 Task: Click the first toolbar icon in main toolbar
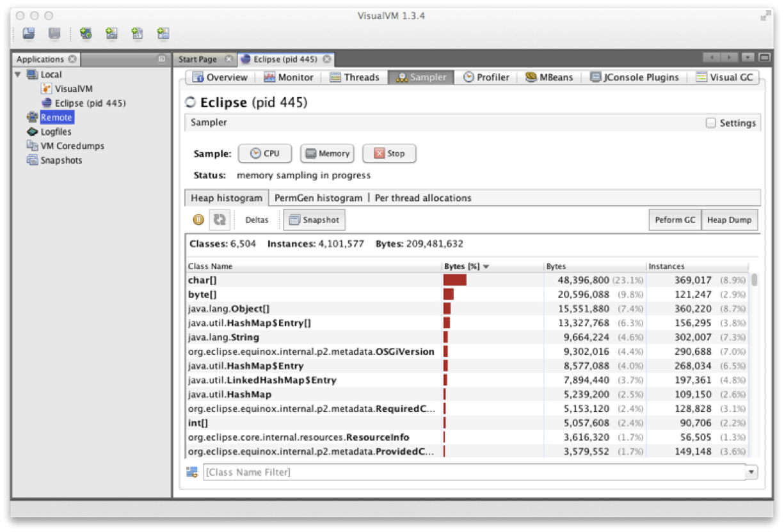[x=29, y=33]
